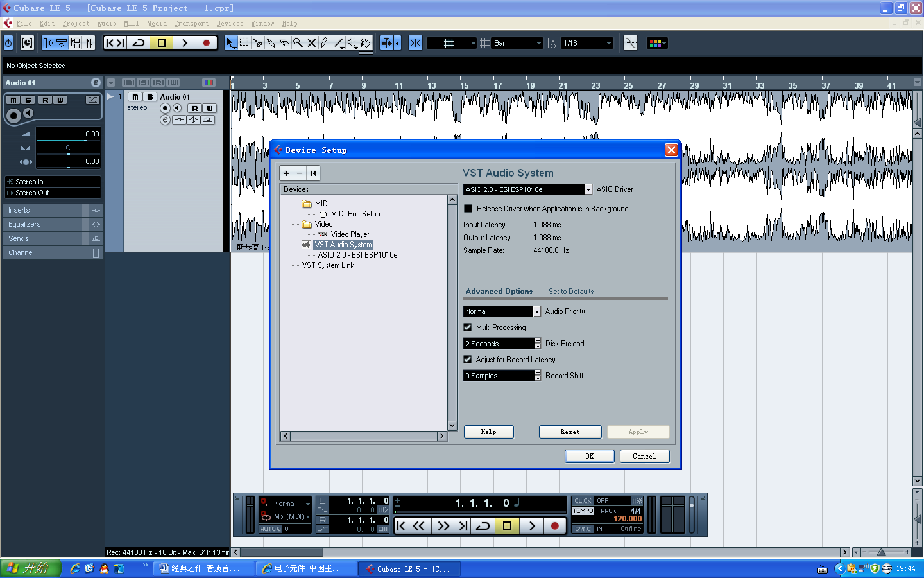
Task: Click Cancel in Device Setup
Action: click(x=644, y=456)
